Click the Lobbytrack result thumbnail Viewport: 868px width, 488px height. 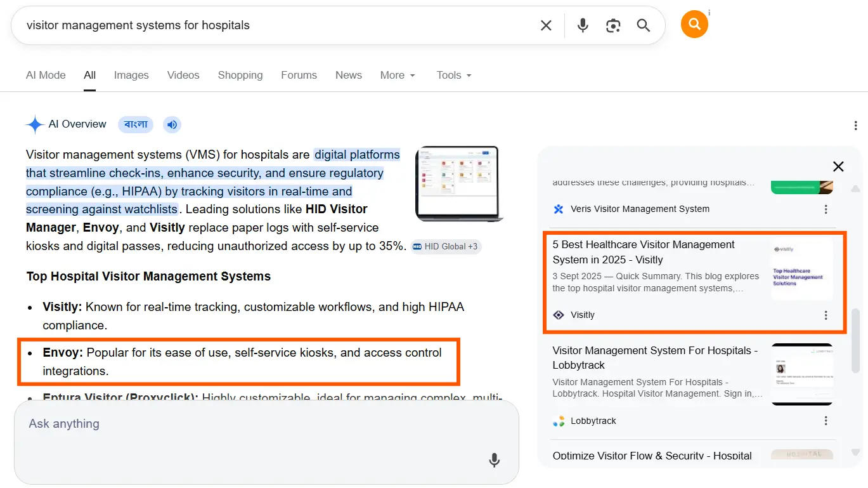pyautogui.click(x=802, y=374)
